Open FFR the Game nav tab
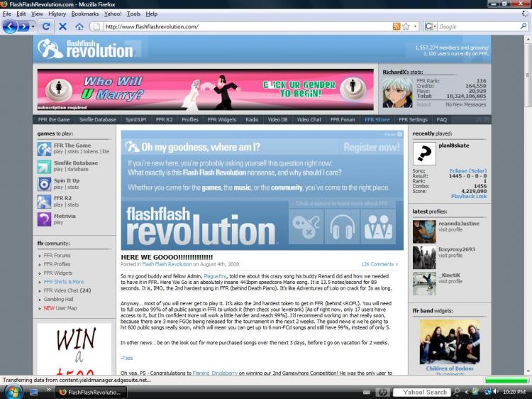The width and height of the screenshot is (532, 399). tap(54, 119)
